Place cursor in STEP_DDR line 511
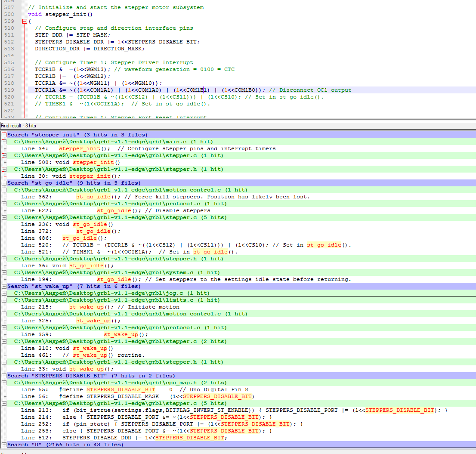Screen dimensions: 476x454 (x=73, y=35)
